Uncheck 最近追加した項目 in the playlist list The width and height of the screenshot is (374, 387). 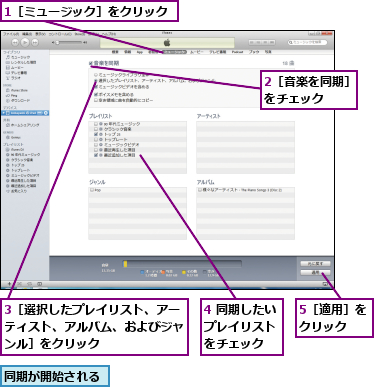pos(96,155)
